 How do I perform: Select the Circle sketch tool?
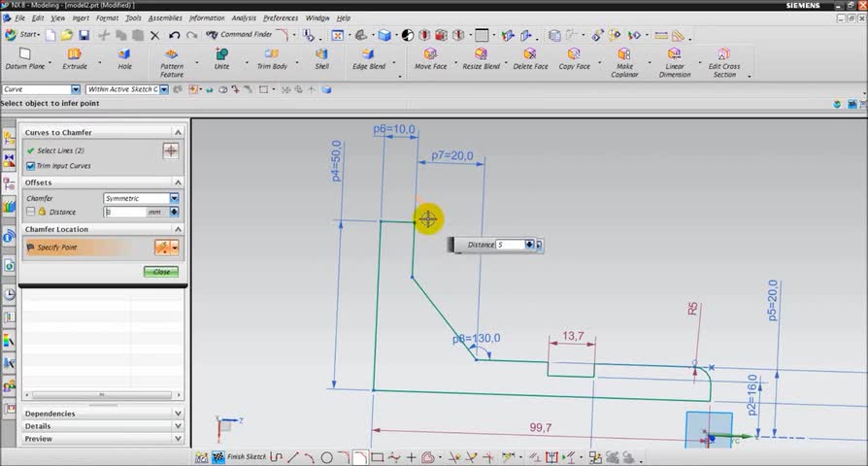tap(326, 457)
